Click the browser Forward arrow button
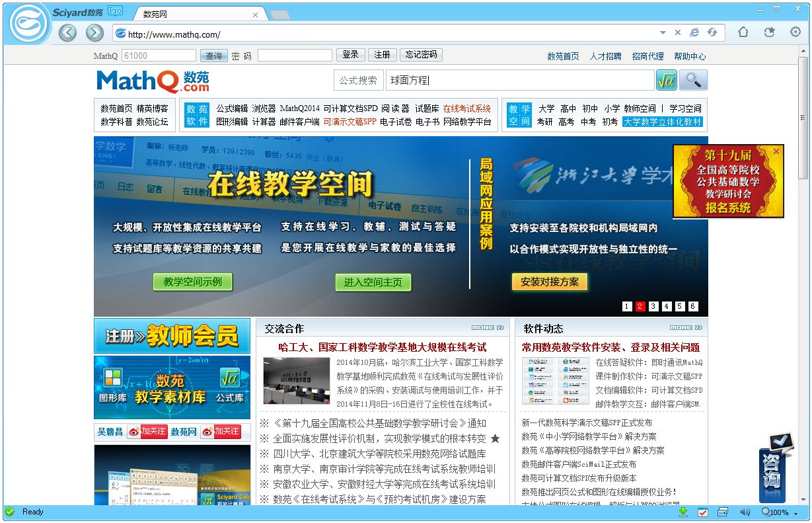Viewport: 812px width, 523px height. [94, 33]
